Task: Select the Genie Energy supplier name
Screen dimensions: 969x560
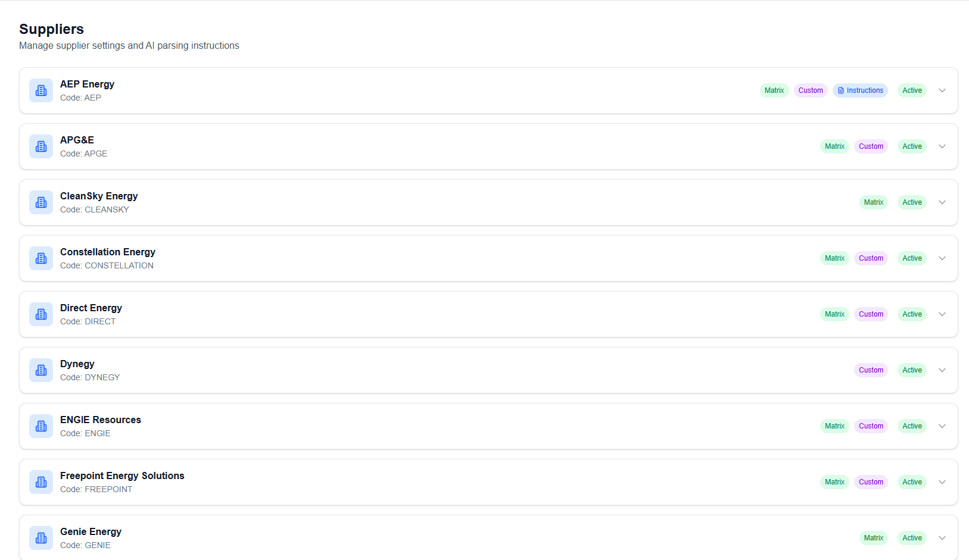Action: click(x=91, y=532)
